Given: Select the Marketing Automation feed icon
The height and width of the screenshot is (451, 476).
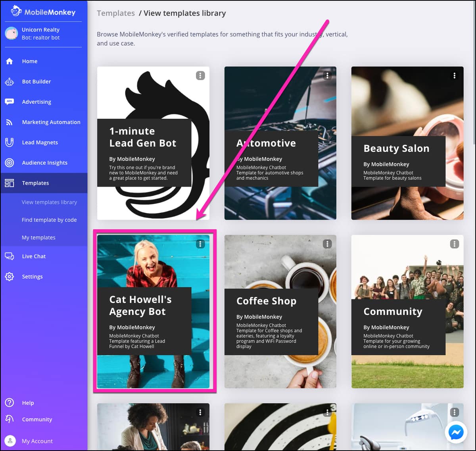Looking at the screenshot, I should point(10,122).
